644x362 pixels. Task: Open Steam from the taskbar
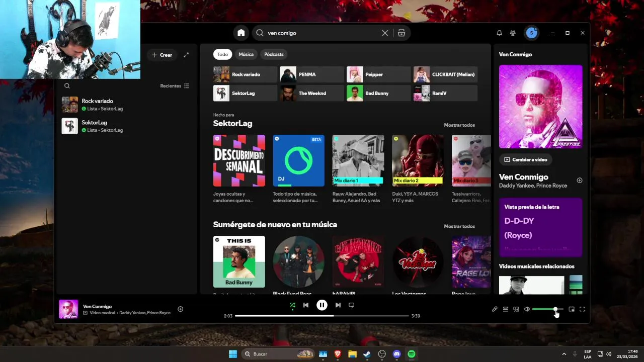[x=367, y=354]
